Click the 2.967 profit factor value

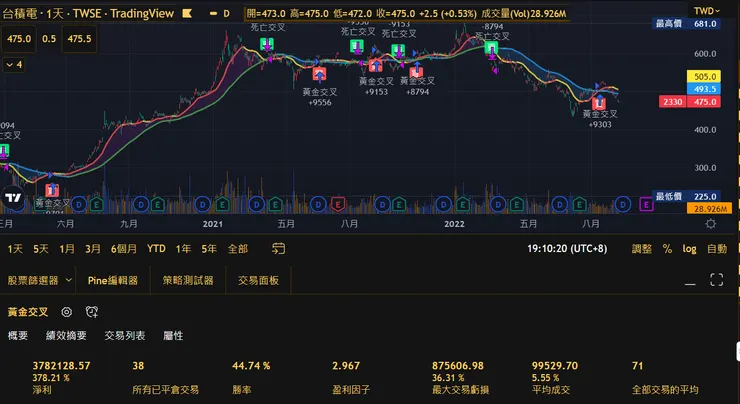(x=346, y=366)
